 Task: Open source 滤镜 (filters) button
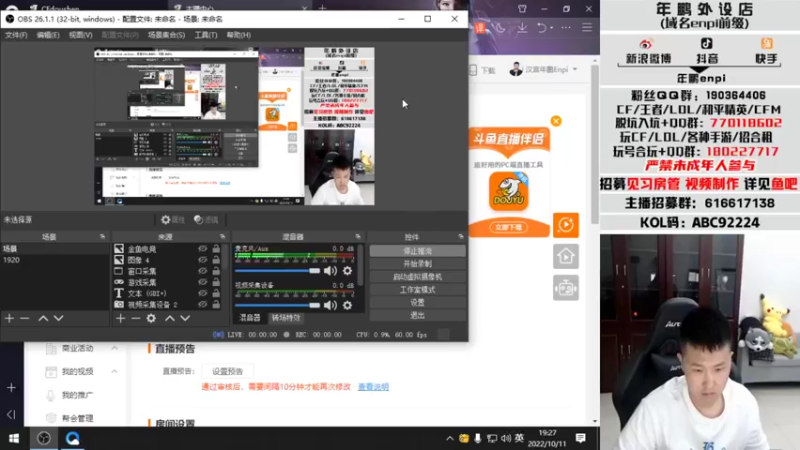point(206,220)
